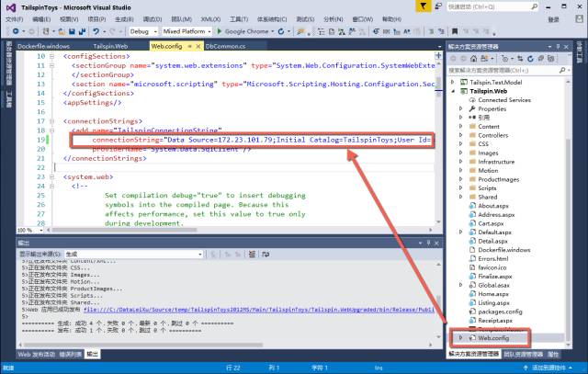Expand the Global.asax node

click(x=461, y=285)
